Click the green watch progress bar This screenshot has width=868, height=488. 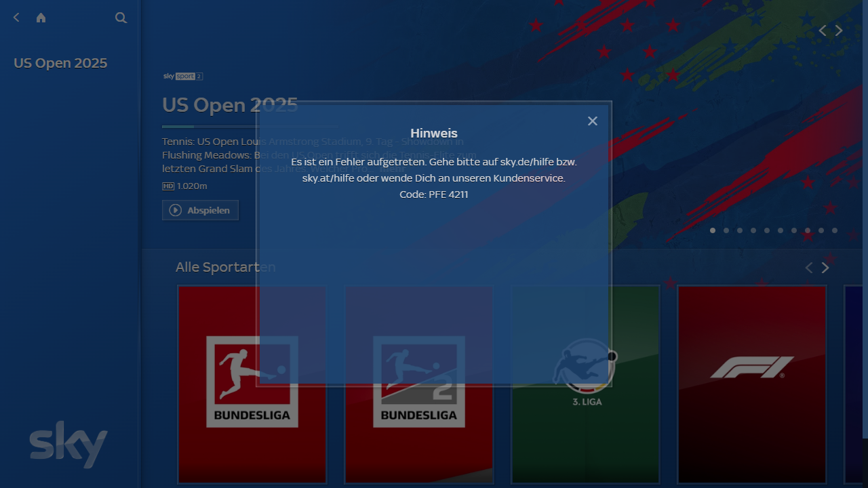tap(178, 126)
